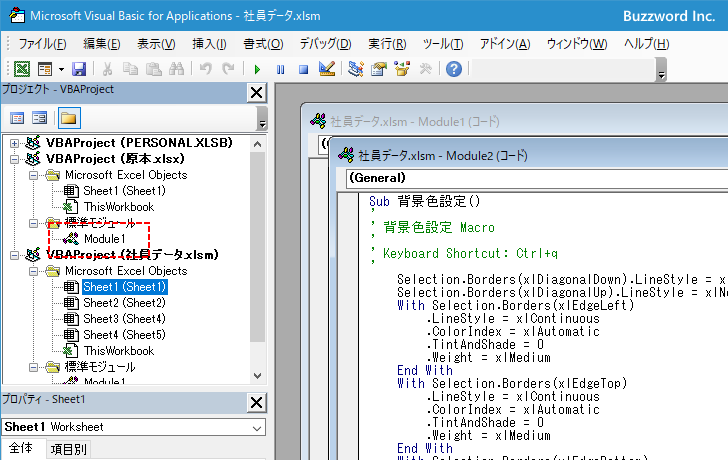
Task: Open the ツール(T) menu
Action: point(443,44)
